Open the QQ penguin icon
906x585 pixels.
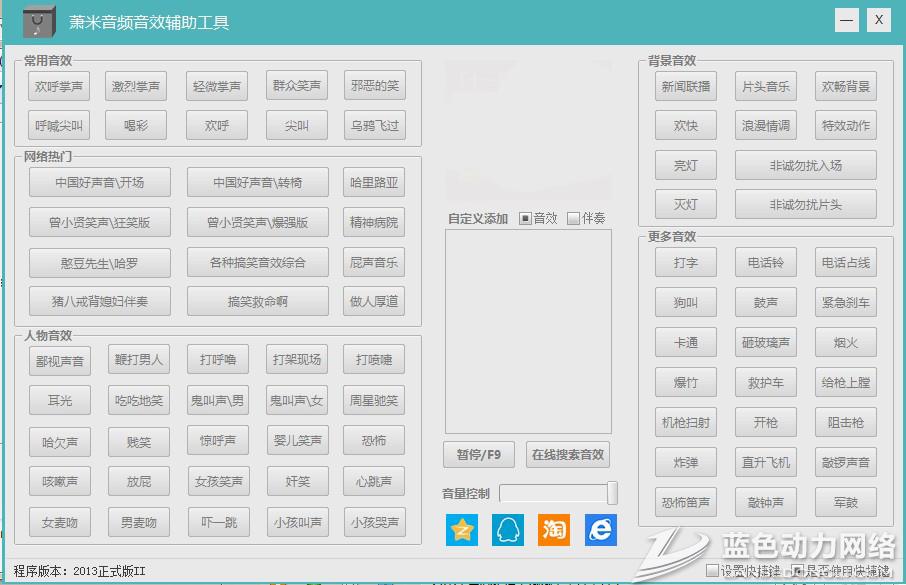508,530
